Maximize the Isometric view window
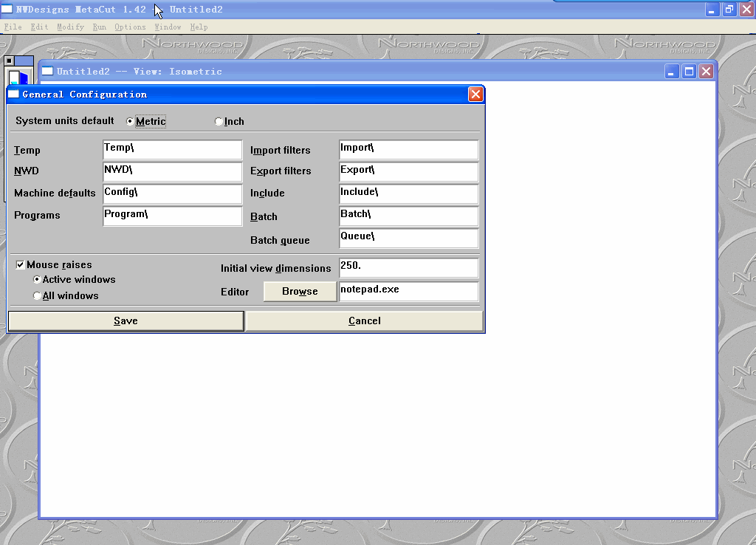 pyautogui.click(x=689, y=72)
